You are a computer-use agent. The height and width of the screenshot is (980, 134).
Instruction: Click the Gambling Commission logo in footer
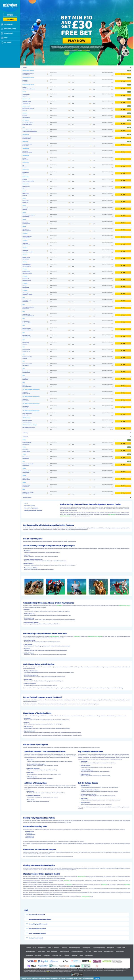117,961
